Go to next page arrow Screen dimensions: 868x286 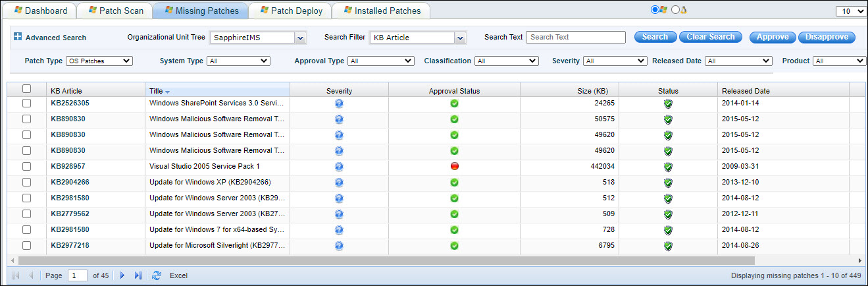122,275
